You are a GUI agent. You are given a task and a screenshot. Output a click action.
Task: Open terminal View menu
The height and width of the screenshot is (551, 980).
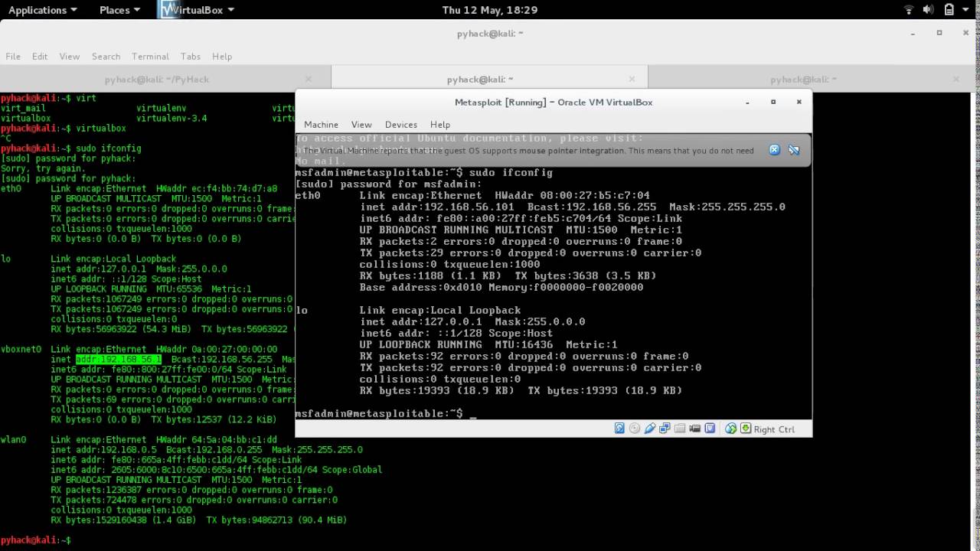pos(70,56)
